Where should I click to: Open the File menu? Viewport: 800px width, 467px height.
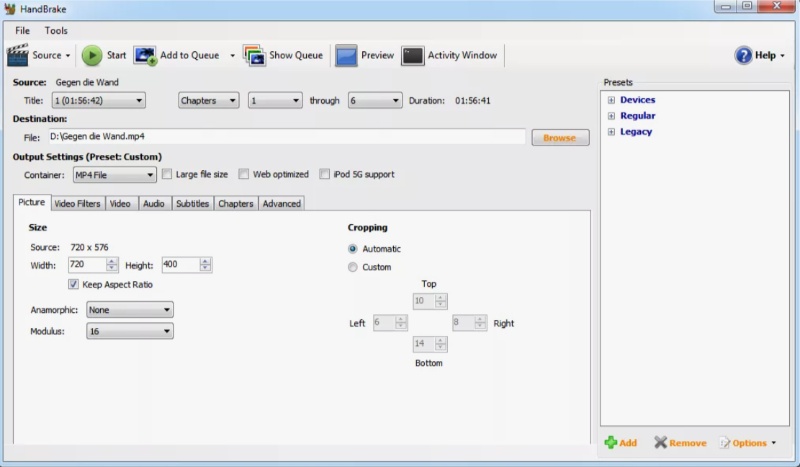(22, 31)
